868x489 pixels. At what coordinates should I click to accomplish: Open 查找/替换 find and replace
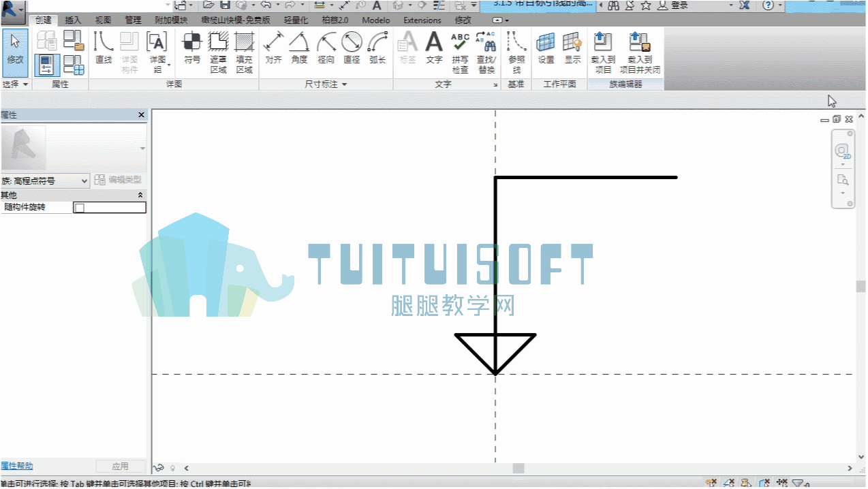point(486,52)
